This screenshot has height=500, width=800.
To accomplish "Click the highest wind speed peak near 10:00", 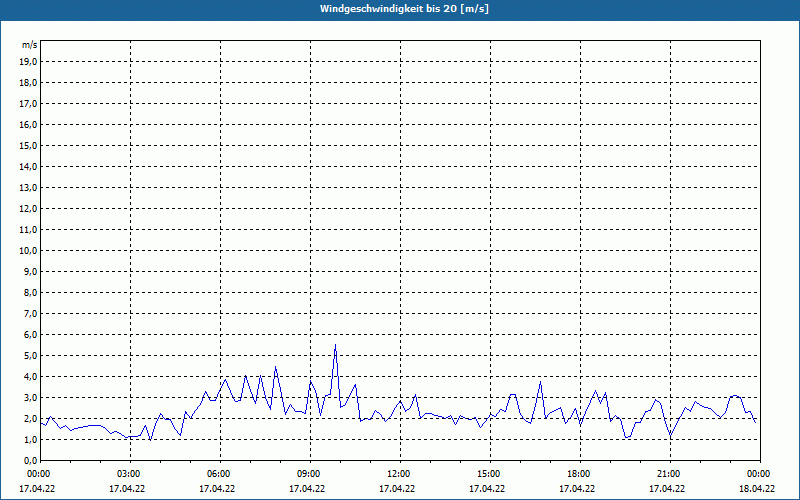I will coord(335,345).
